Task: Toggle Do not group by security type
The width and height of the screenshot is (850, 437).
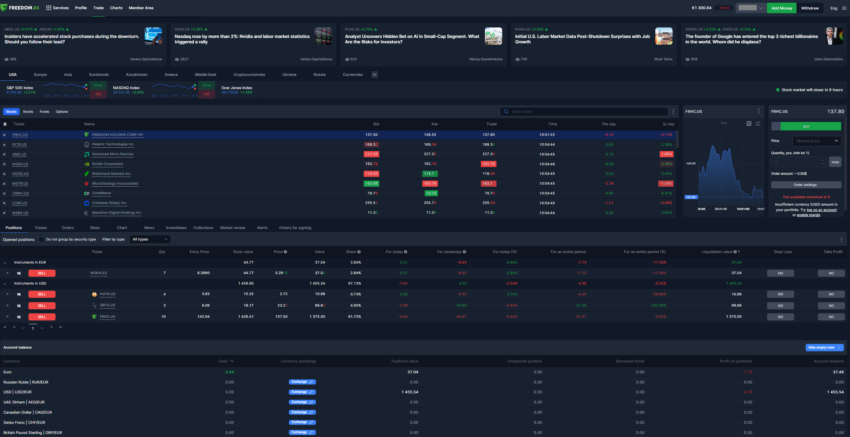Action: tap(41, 239)
